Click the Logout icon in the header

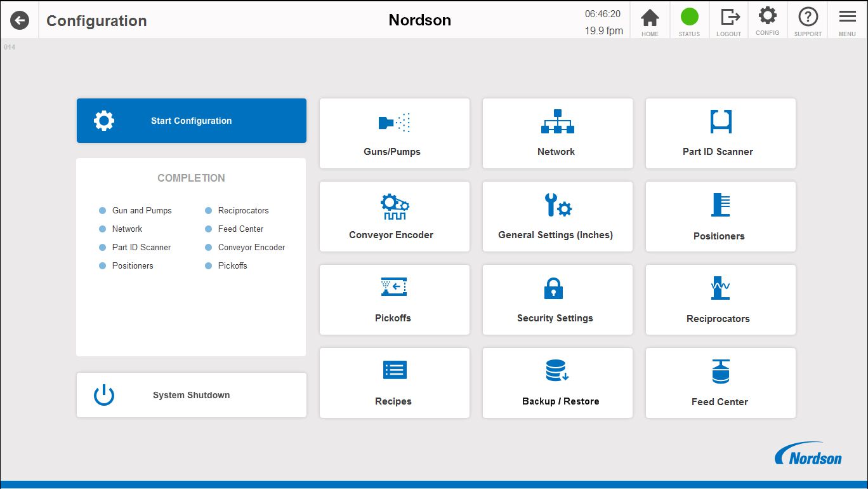coord(728,20)
